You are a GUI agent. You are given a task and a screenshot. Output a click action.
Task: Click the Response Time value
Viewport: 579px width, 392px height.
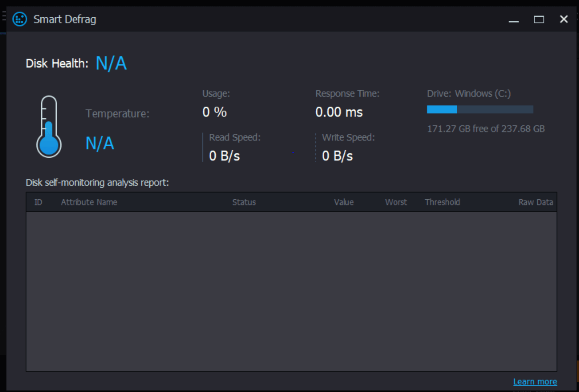339,112
